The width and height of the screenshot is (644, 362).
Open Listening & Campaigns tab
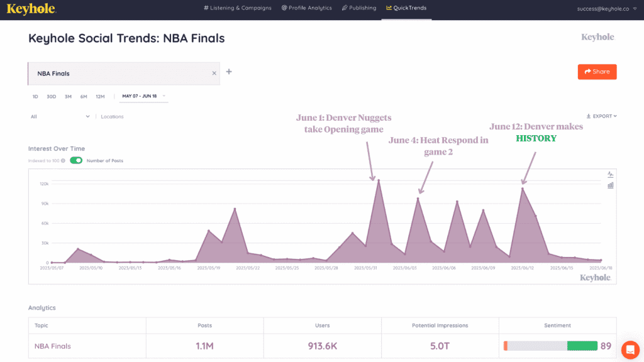point(237,8)
